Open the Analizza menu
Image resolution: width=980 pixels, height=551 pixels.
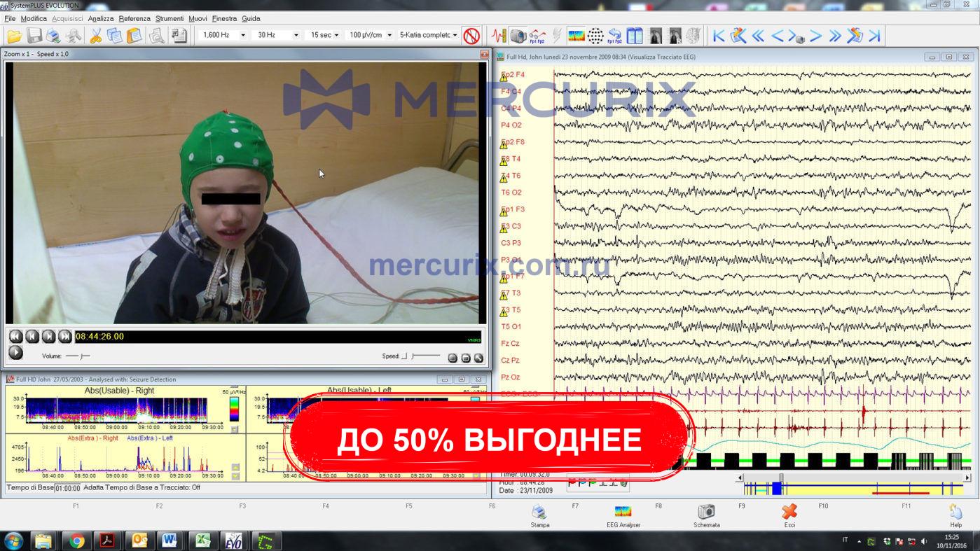[x=101, y=18]
